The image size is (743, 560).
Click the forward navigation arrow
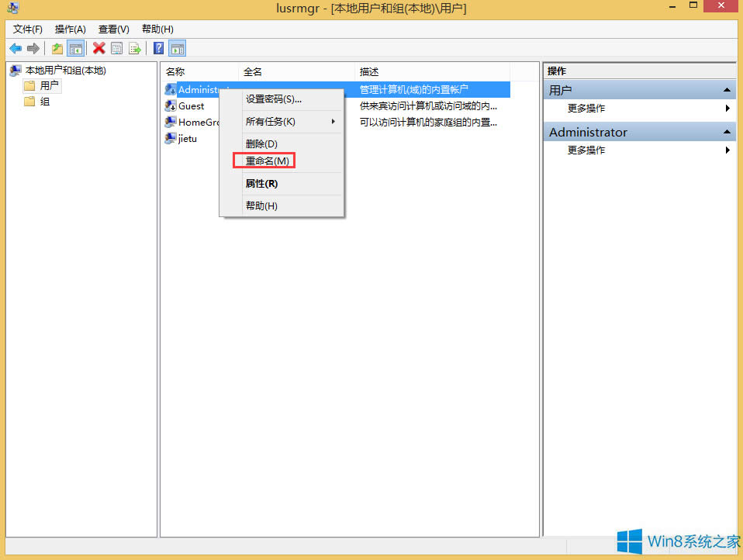pos(33,48)
